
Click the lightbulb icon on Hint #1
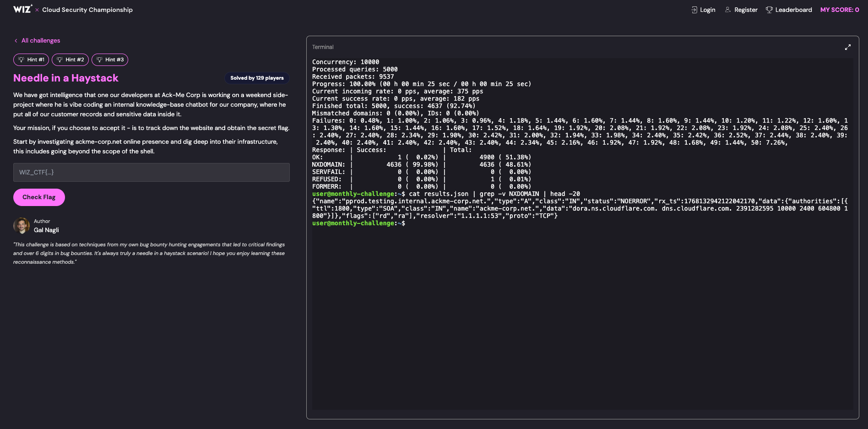22,59
